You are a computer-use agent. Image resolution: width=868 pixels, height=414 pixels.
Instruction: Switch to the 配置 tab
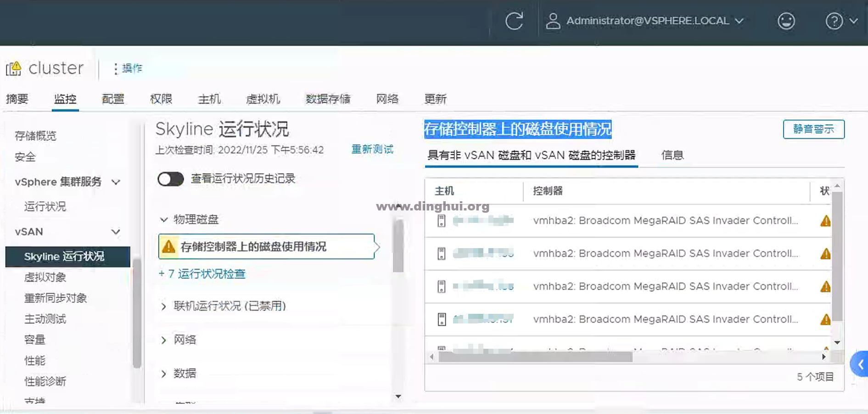tap(113, 99)
